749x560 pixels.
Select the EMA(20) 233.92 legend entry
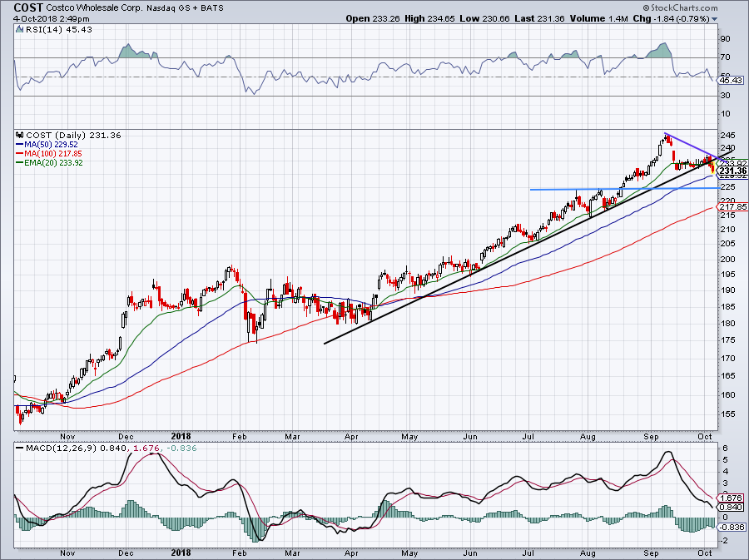tap(49, 162)
